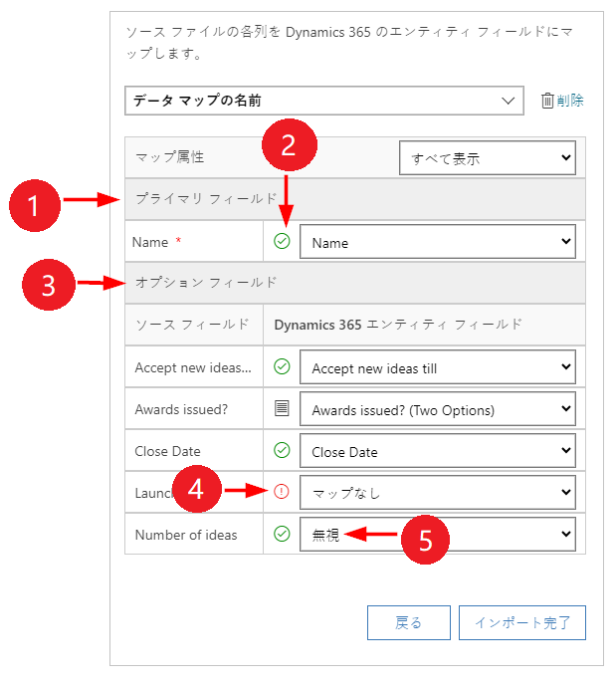Click green check icon in Name row
616x687 pixels.
point(282,241)
